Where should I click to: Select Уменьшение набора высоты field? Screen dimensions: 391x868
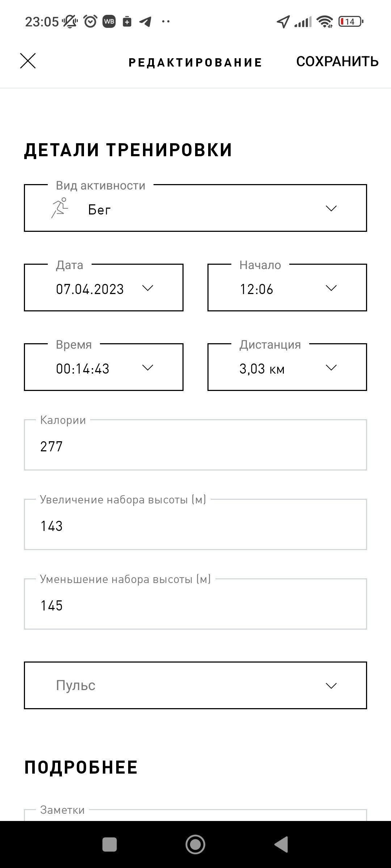(195, 604)
